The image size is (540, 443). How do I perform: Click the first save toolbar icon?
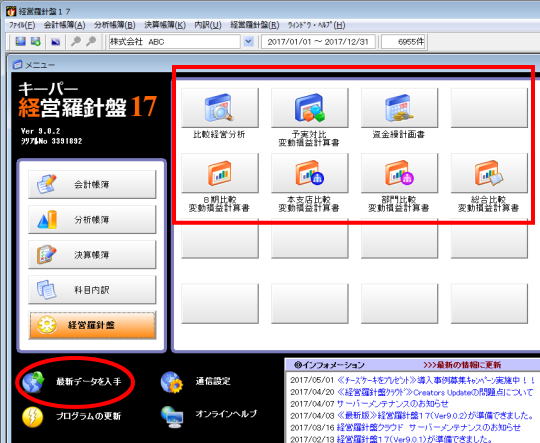pyautogui.click(x=21, y=42)
